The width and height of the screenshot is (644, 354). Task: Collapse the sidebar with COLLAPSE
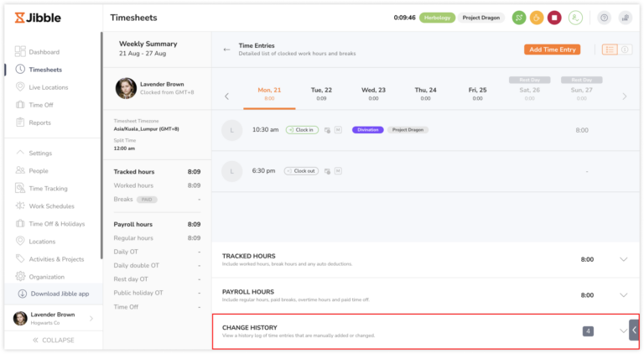54,340
